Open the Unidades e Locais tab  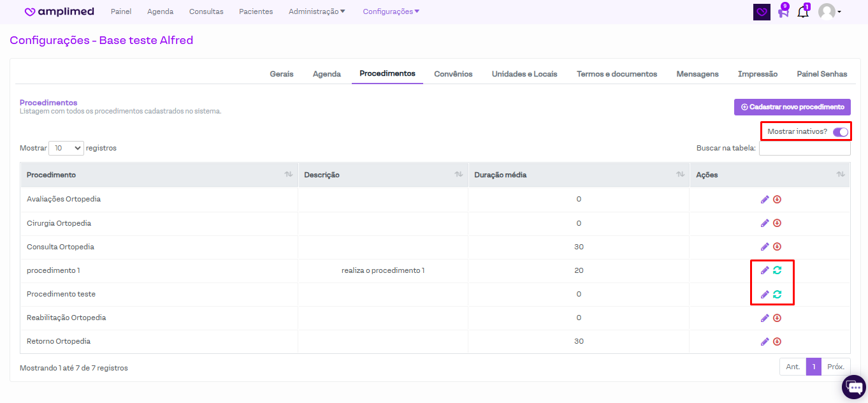coord(524,74)
